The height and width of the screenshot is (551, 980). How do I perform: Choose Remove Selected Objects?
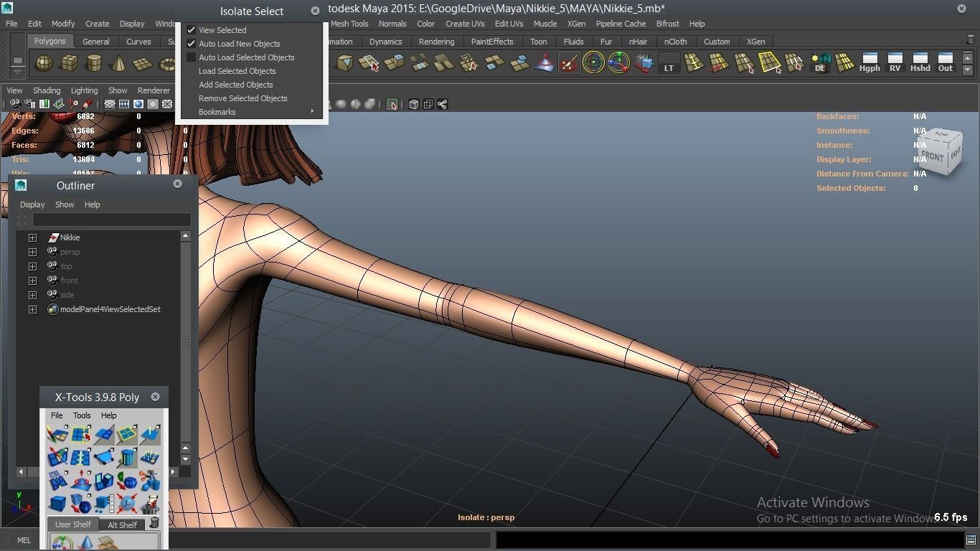click(x=242, y=98)
